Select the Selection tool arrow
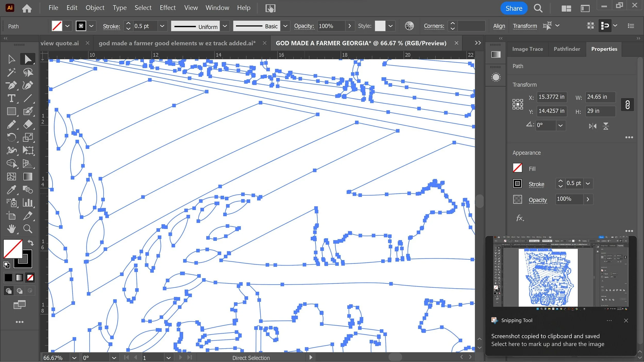644x362 pixels. click(11, 59)
